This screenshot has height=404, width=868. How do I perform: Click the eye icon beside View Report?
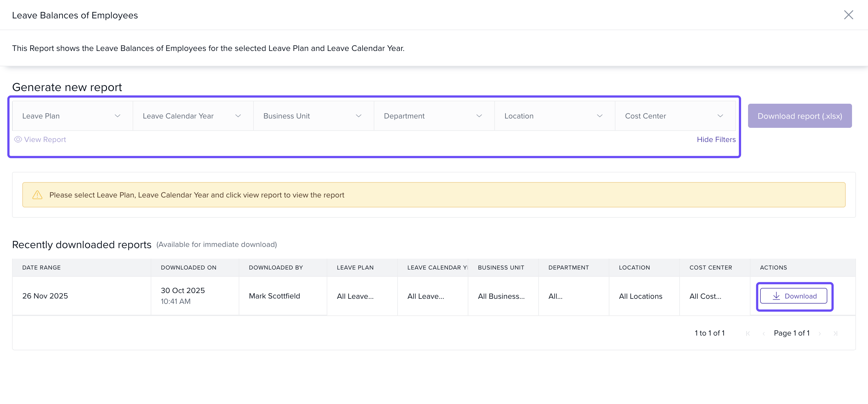[18, 140]
